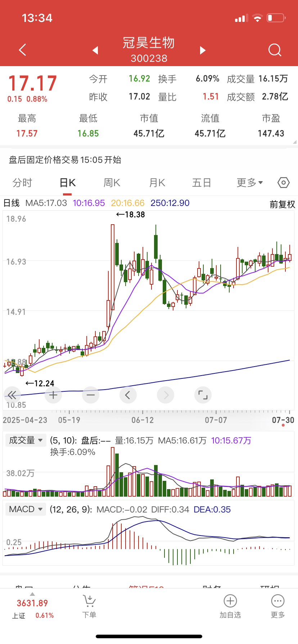This screenshot has width=298, height=644.
Task: Open the 成交量 indicator dropdown
Action: [26, 440]
